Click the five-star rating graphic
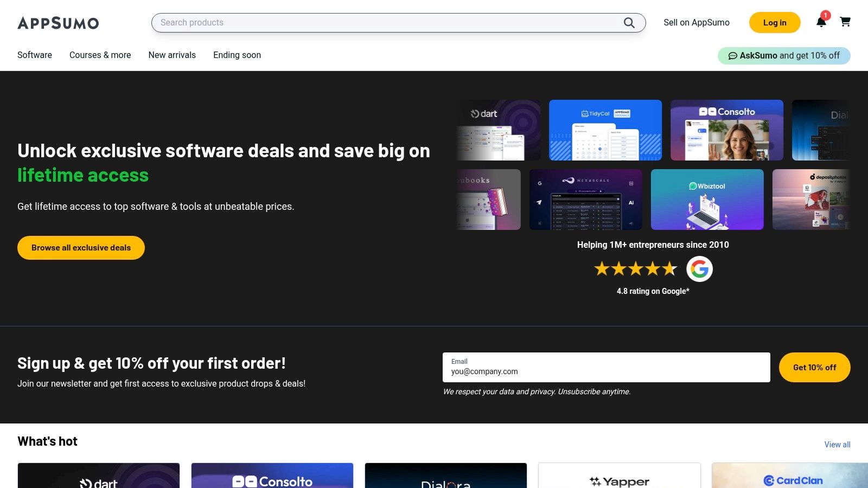The height and width of the screenshot is (488, 868). point(636,268)
